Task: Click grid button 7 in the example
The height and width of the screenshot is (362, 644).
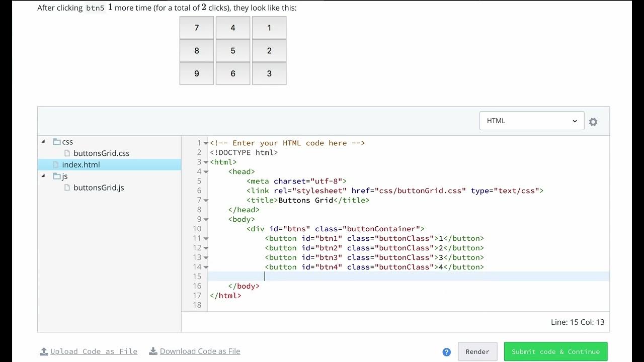Action: pos(197,28)
